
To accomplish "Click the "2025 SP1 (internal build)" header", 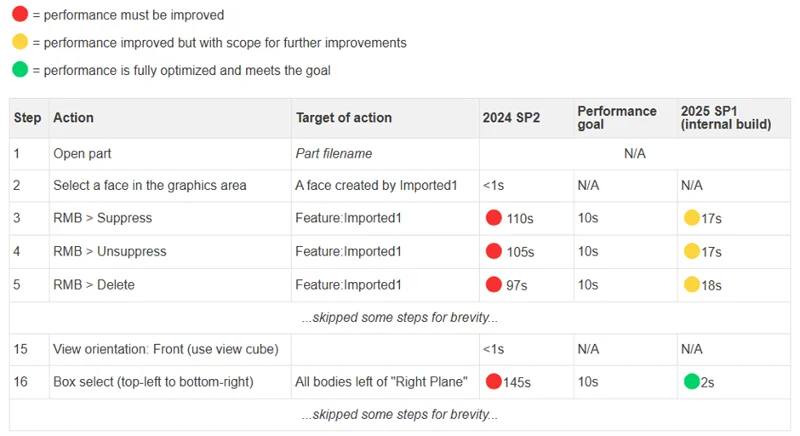I will 726,118.
